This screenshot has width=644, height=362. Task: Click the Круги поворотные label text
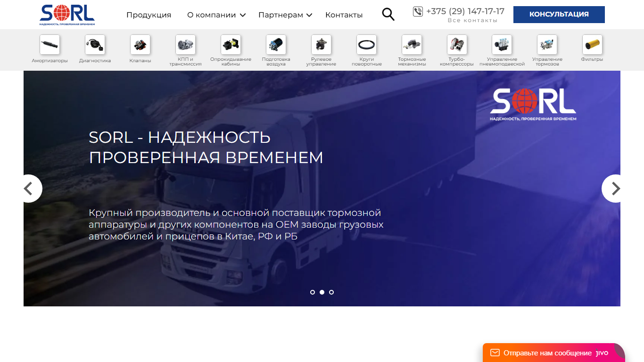[366, 62]
